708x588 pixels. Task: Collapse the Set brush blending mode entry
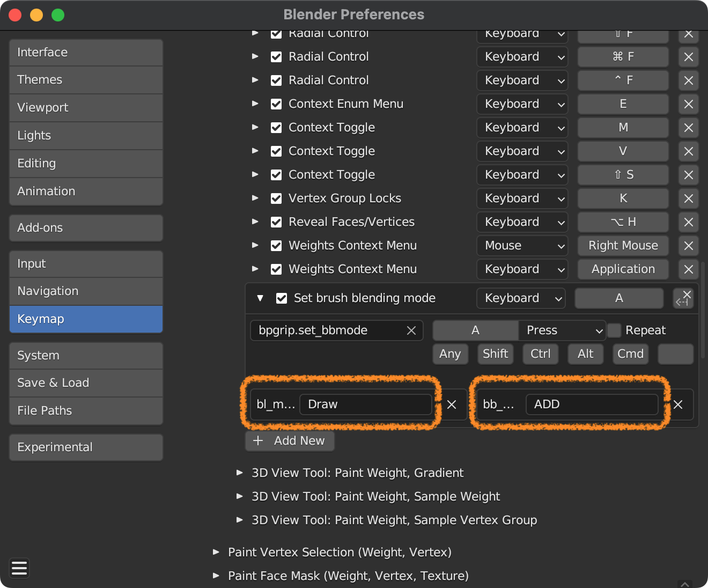260,298
